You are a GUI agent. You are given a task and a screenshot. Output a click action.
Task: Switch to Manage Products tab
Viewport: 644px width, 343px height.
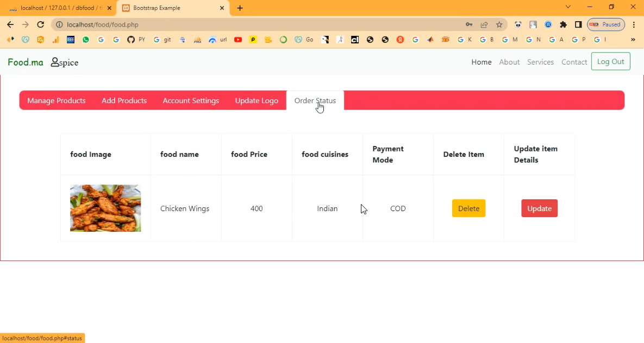tap(57, 100)
